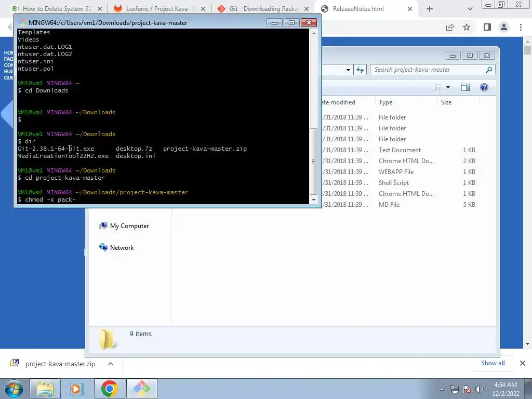Open the Action Center flag icon
Image resolution: width=532 pixels, height=399 pixels.
coord(467,390)
